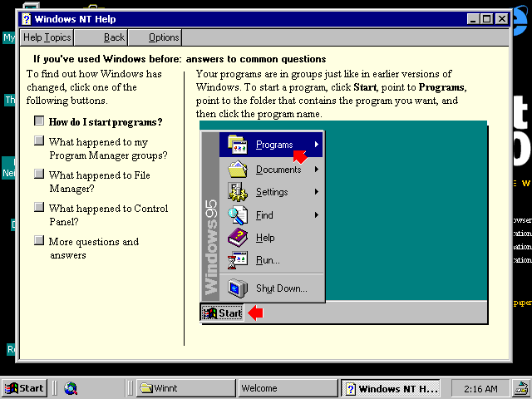Select 'What happened to my Program Manager groups?'
Image resolution: width=532 pixels, height=399 pixels.
(39, 140)
